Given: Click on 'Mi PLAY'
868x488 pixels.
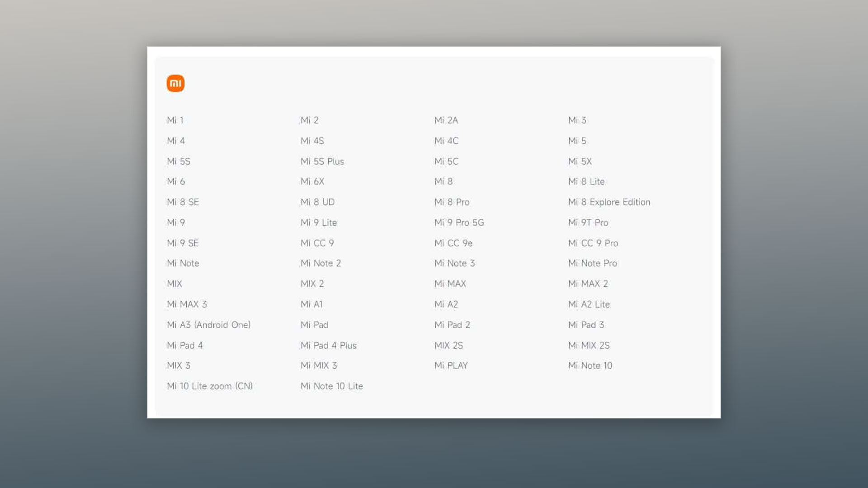Looking at the screenshot, I should click(x=451, y=366).
